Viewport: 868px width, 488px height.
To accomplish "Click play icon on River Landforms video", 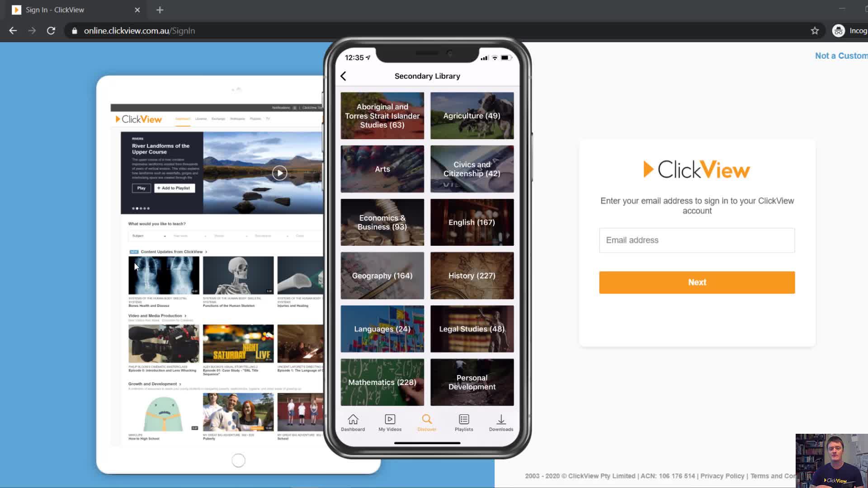I will (x=279, y=173).
